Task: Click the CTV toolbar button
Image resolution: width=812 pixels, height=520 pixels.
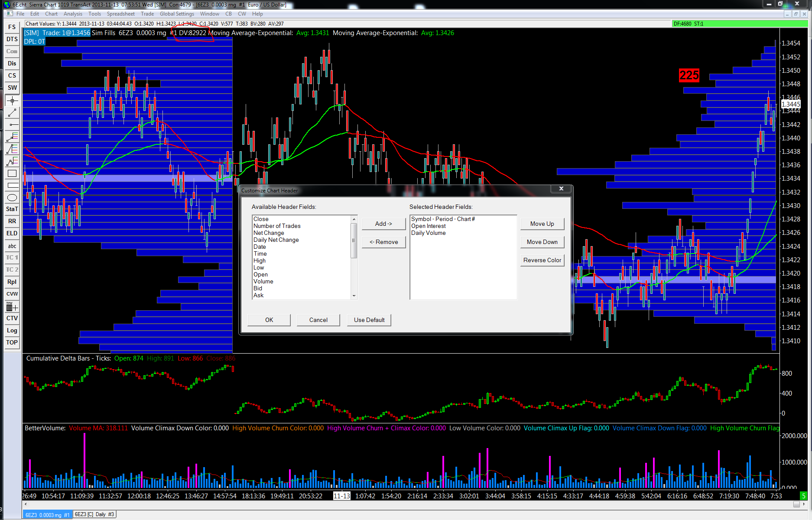Action: [x=12, y=318]
